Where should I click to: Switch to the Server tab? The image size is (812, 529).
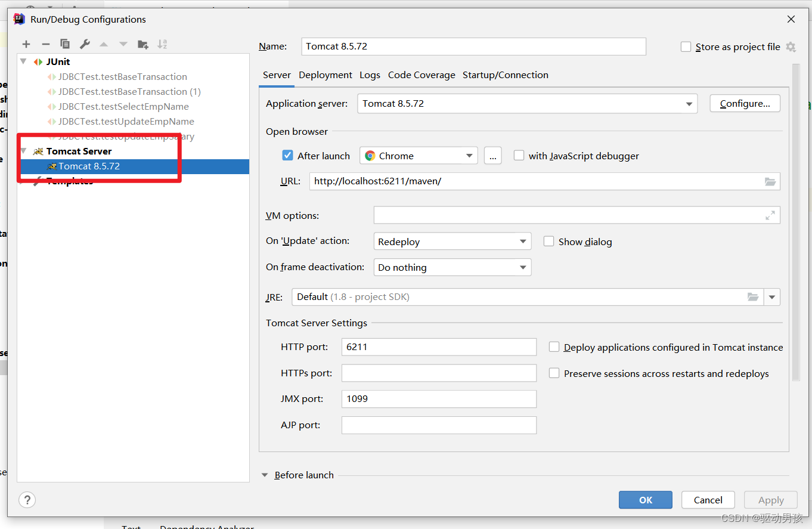pos(277,75)
